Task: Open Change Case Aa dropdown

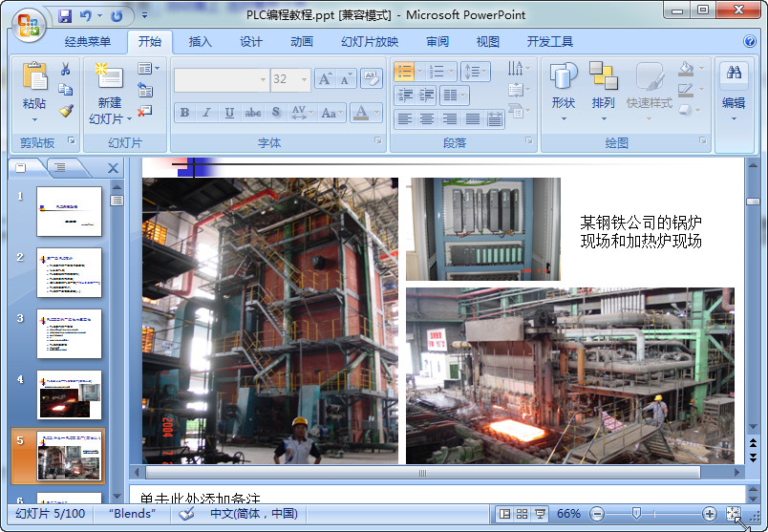Action: click(332, 113)
